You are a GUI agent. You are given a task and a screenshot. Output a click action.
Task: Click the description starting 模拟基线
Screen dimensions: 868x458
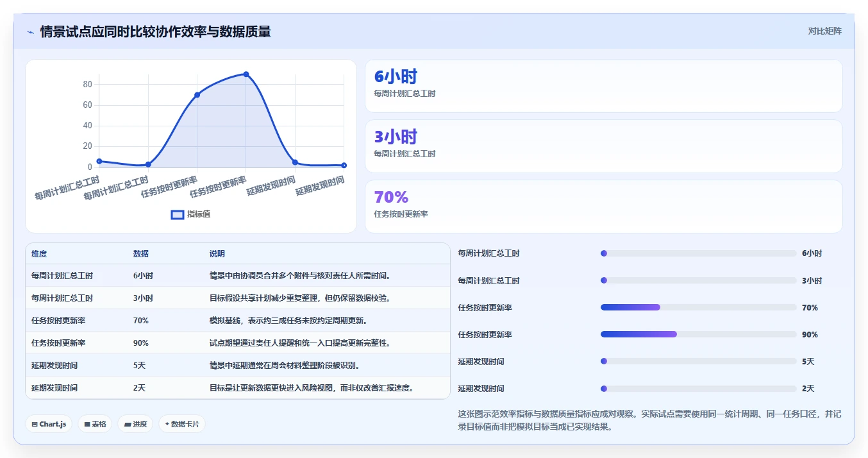tap(288, 321)
